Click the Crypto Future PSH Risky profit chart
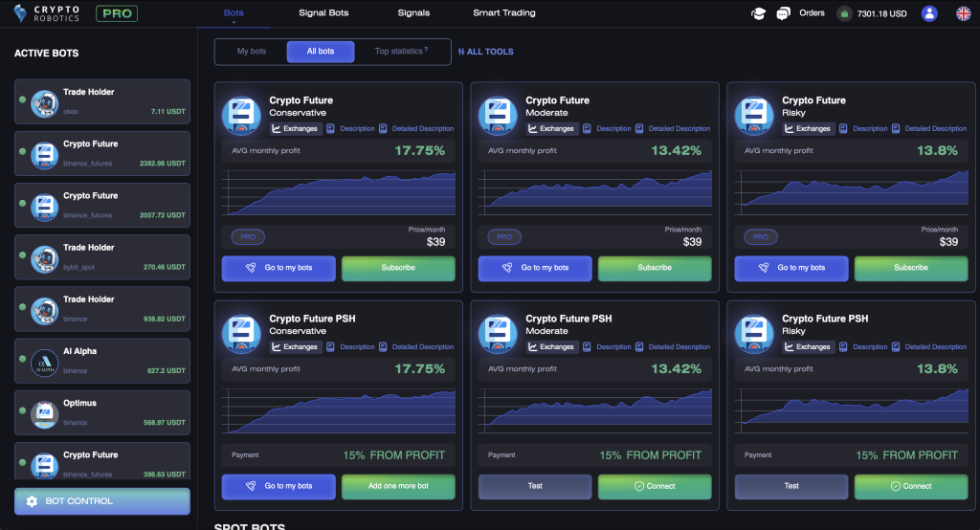The width and height of the screenshot is (980, 530). tap(851, 411)
